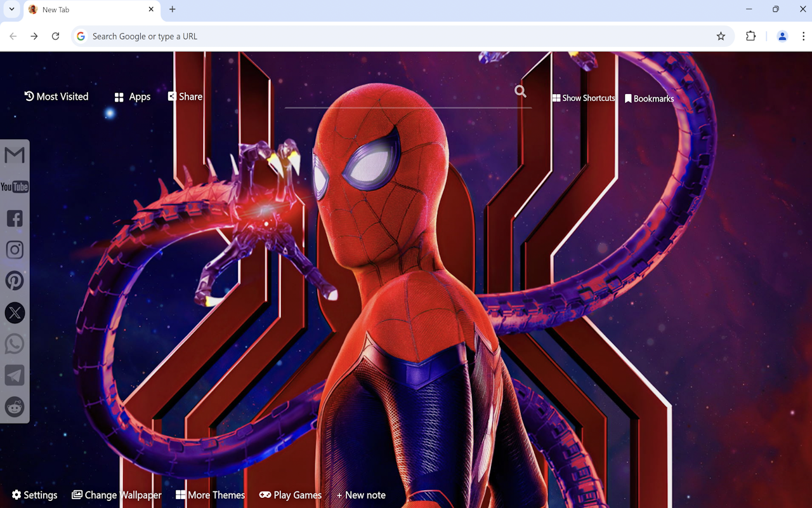
Task: Click the search magnifier icon
Action: (520, 91)
